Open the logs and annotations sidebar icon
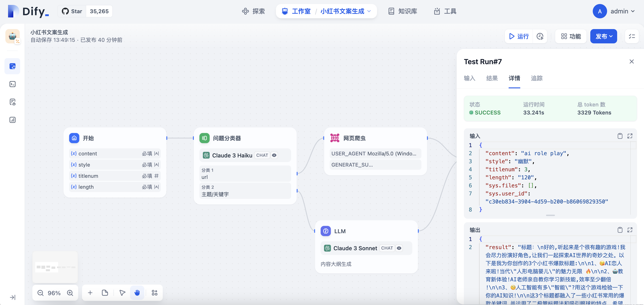644x305 pixels. click(x=13, y=102)
